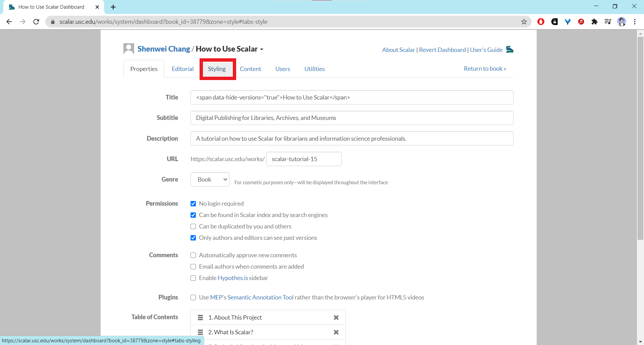
Task: Enable Automatically approve new comments
Action: (193, 255)
